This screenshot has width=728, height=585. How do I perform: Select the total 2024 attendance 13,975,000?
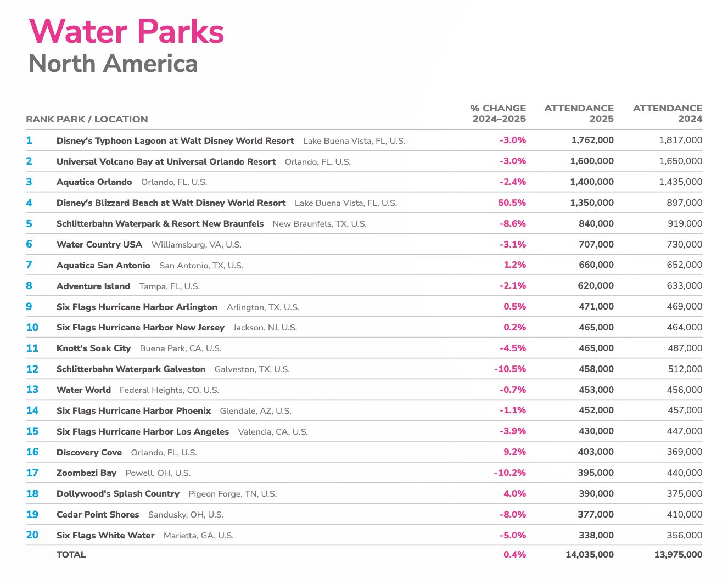pyautogui.click(x=678, y=555)
